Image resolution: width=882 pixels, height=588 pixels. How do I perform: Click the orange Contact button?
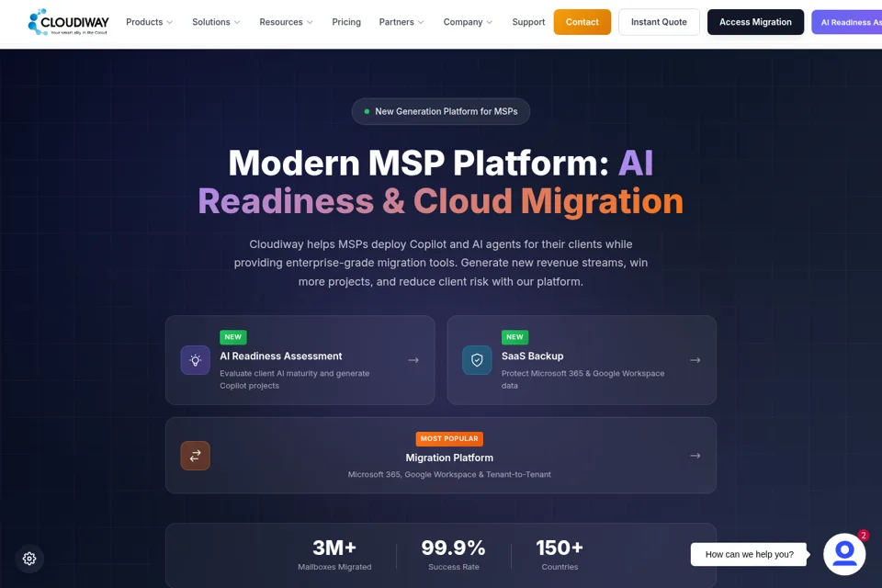pyautogui.click(x=582, y=22)
